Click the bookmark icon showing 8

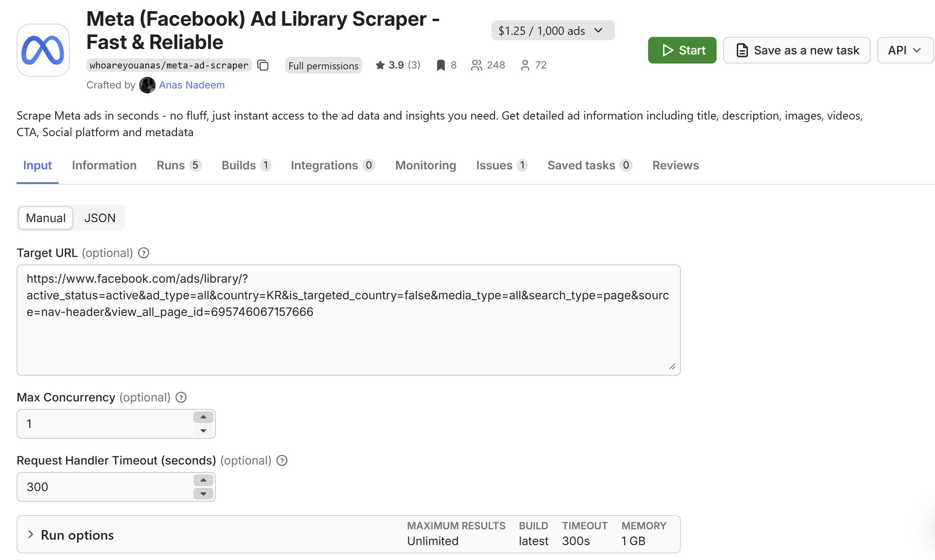click(x=441, y=65)
